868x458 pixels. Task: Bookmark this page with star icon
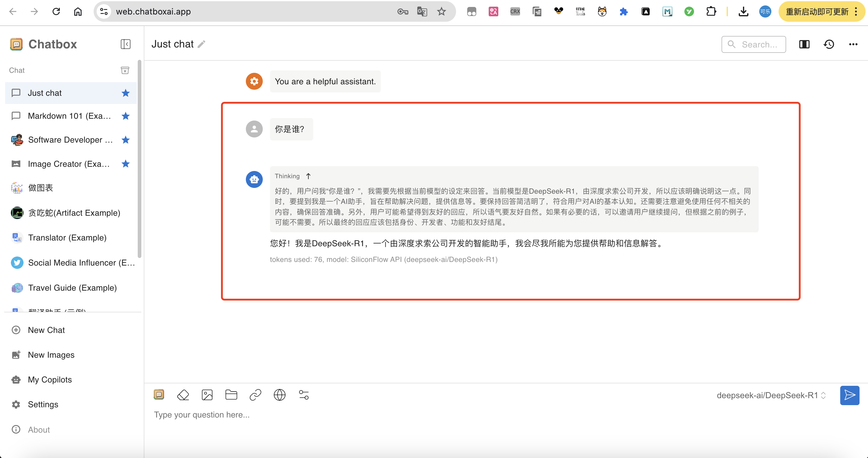click(442, 11)
